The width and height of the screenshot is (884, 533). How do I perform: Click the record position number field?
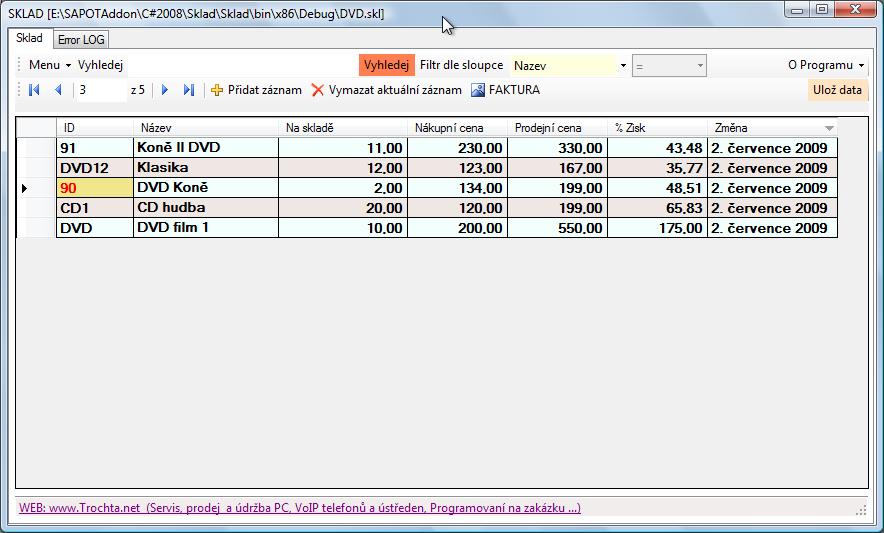100,90
